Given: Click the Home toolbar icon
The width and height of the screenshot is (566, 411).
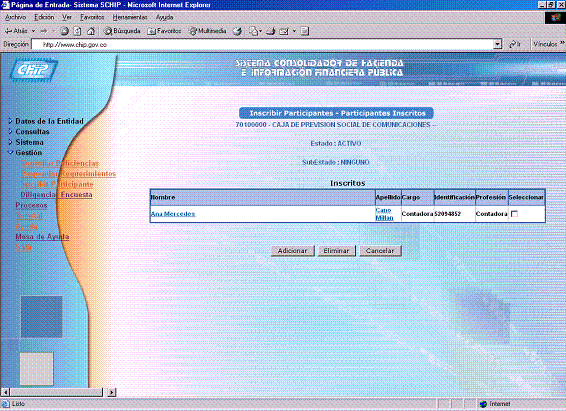Looking at the screenshot, I should [91, 31].
